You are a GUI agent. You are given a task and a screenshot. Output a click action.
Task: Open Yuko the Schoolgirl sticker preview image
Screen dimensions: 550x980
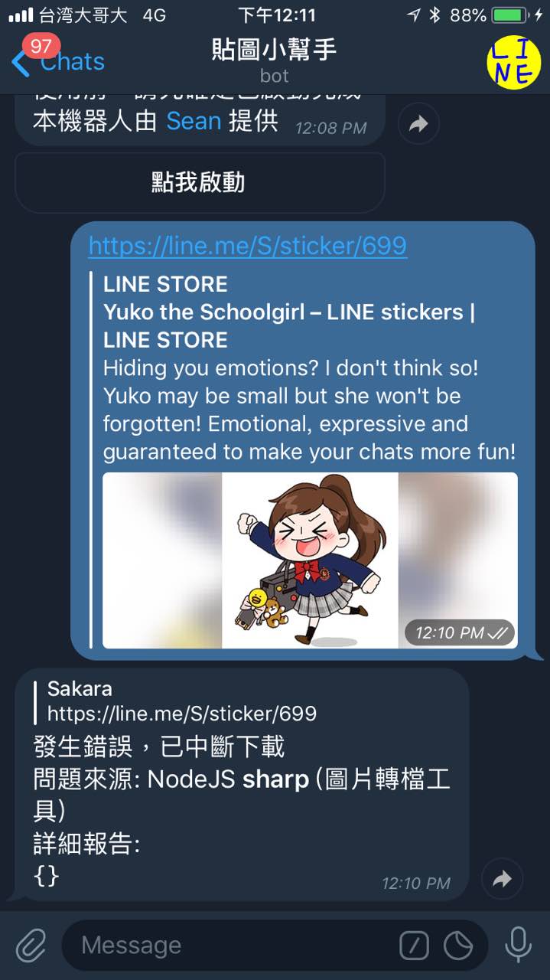click(x=310, y=560)
